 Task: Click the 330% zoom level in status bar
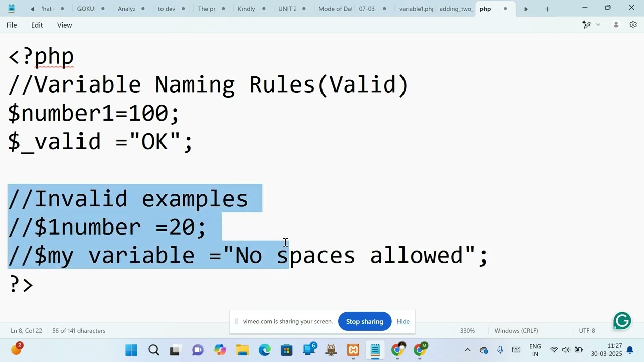pyautogui.click(x=467, y=330)
